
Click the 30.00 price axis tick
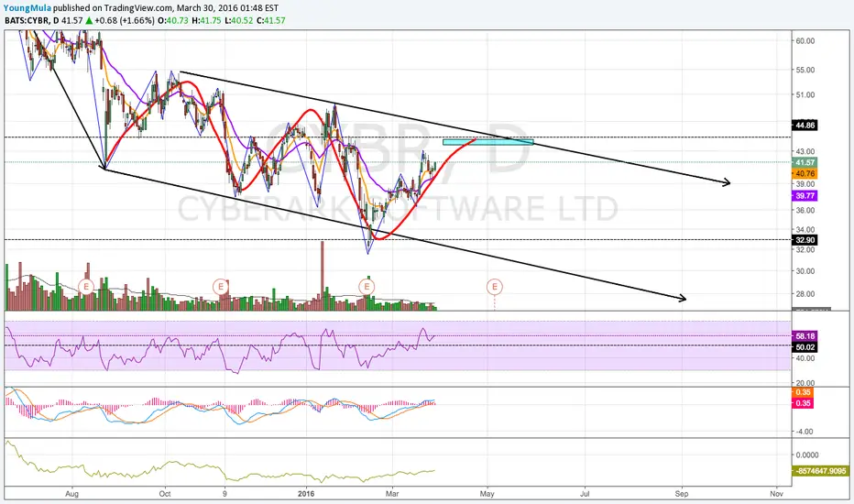[x=805, y=271]
